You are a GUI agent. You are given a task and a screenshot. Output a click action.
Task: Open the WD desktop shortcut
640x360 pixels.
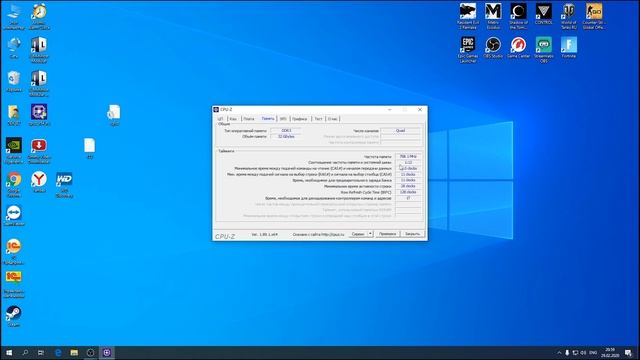[x=64, y=184]
